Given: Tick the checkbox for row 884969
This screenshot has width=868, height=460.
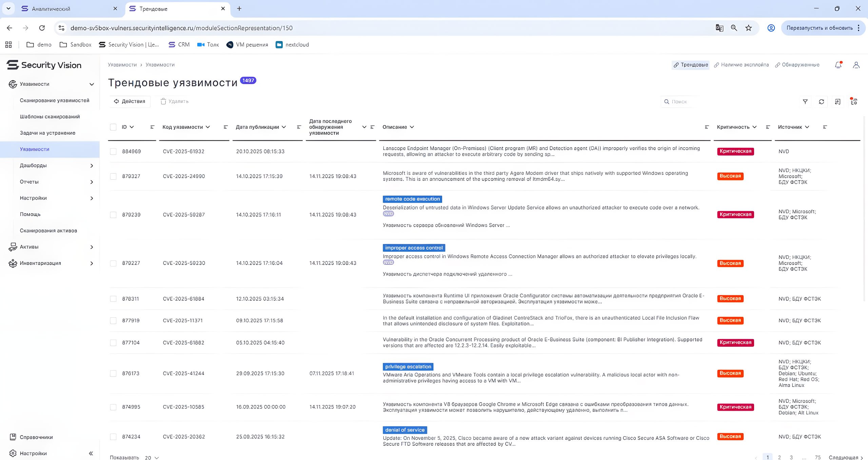Looking at the screenshot, I should [113, 152].
